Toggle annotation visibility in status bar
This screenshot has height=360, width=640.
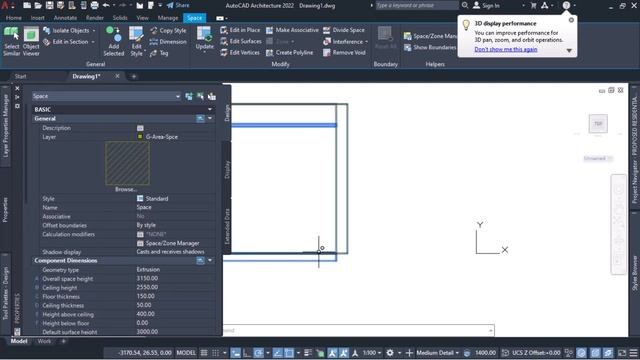click(x=332, y=353)
